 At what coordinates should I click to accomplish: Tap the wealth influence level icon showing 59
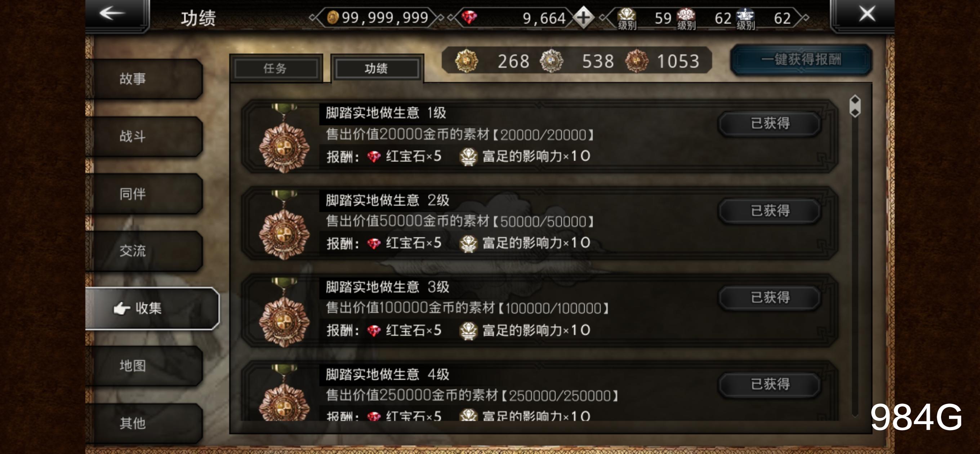click(627, 18)
